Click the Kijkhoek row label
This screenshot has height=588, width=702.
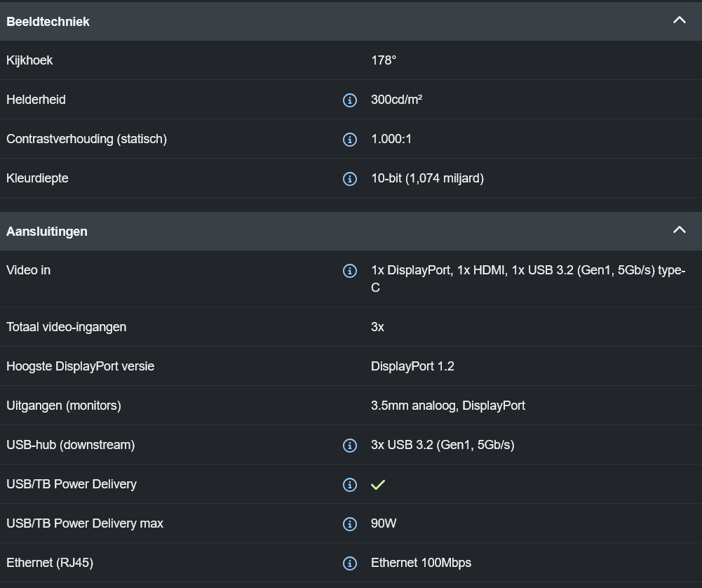click(x=29, y=60)
